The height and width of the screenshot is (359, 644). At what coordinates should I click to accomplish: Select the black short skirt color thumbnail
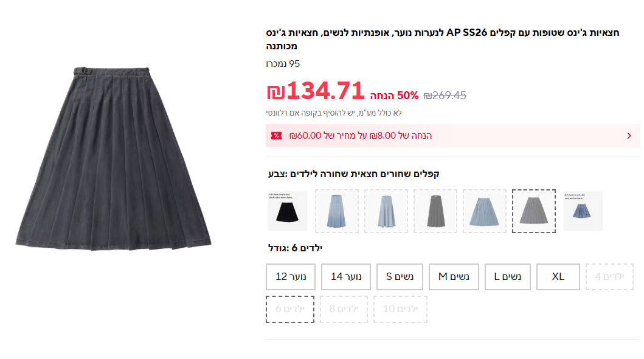pos(288,211)
